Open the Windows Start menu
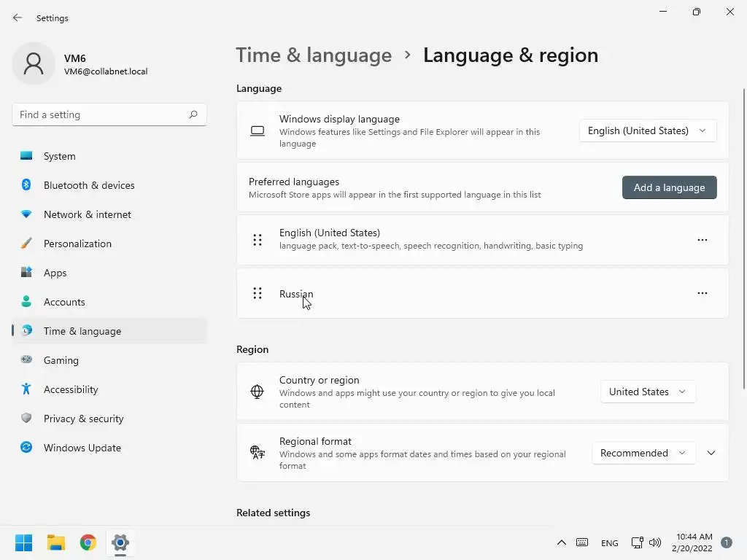Image resolution: width=747 pixels, height=560 pixels. [x=23, y=542]
